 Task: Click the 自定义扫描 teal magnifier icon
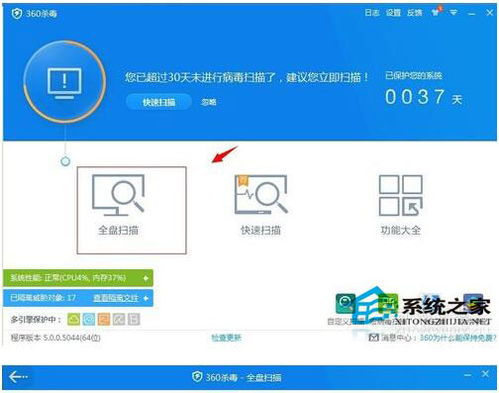point(345,303)
